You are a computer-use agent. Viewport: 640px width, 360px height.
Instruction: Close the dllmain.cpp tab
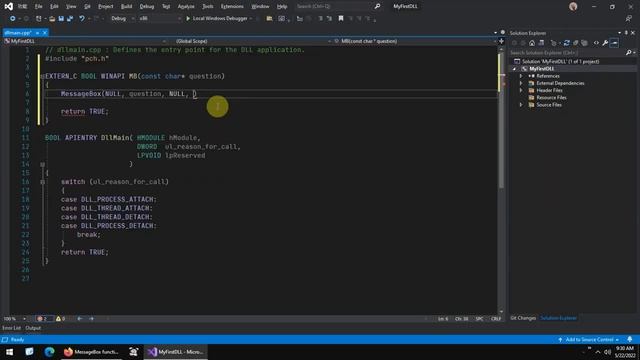(x=45, y=33)
